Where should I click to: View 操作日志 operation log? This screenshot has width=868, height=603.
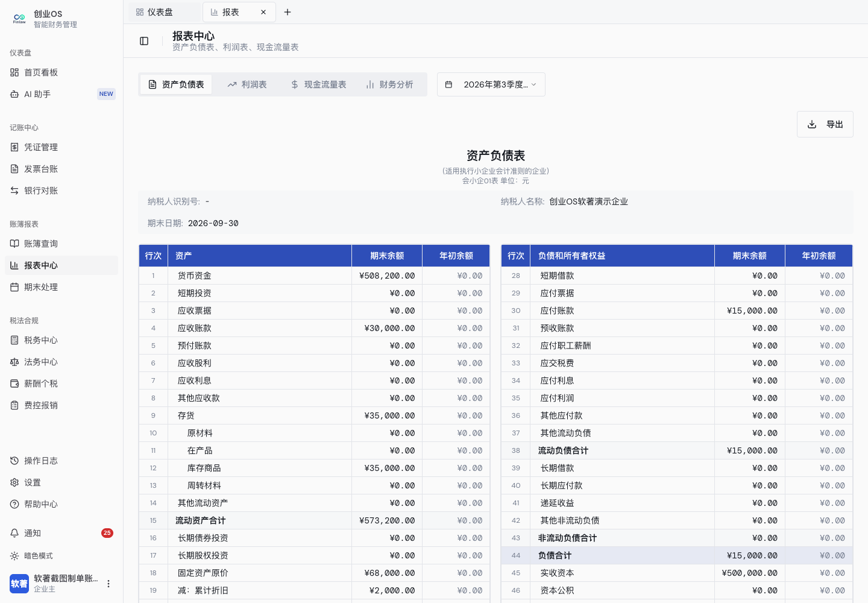click(x=61, y=461)
